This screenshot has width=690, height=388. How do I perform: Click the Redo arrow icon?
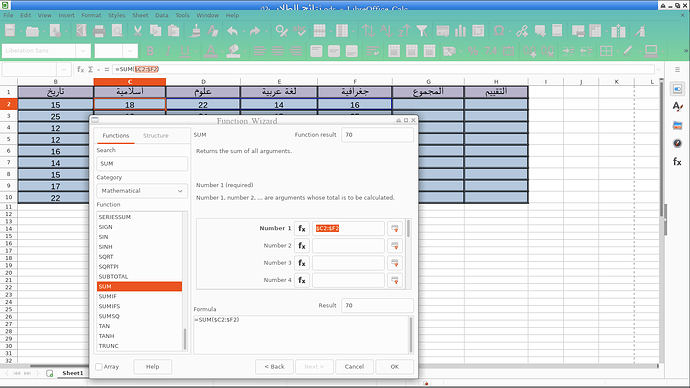tap(255, 31)
